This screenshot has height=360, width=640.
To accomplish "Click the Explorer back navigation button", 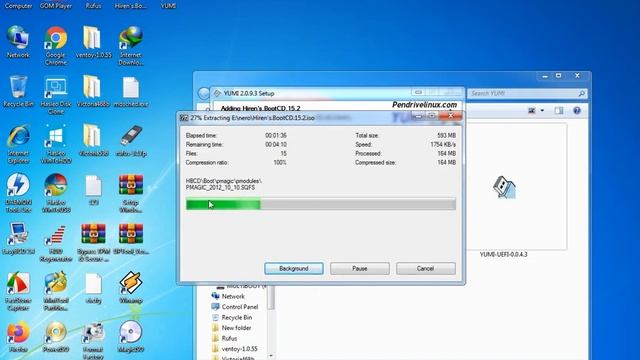I will (x=204, y=93).
